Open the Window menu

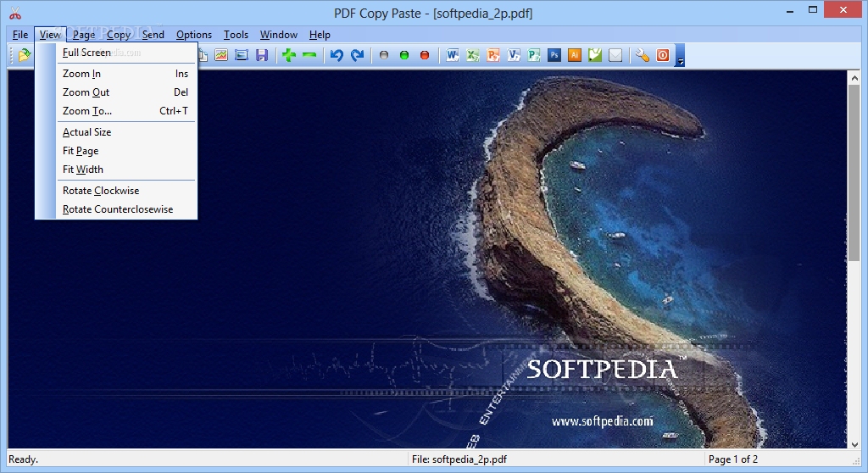(278, 35)
